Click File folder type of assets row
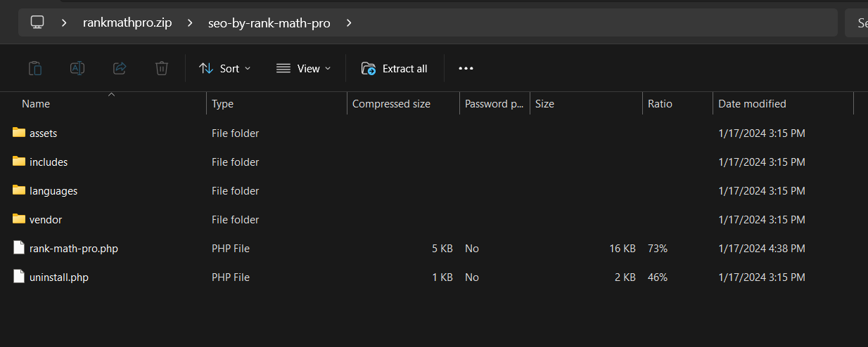 click(x=235, y=133)
